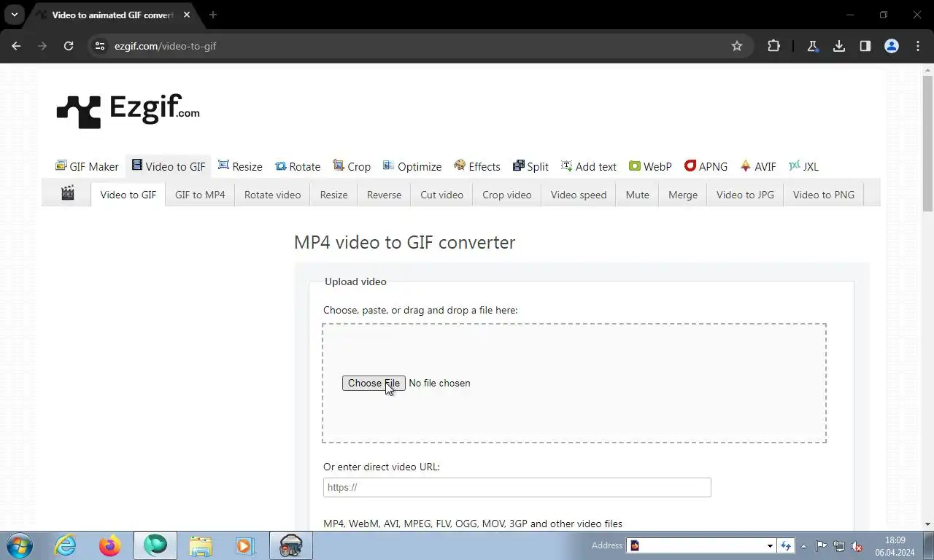Switch to the GIF to MP4 tab
Screen dimensions: 934x560
point(200,195)
